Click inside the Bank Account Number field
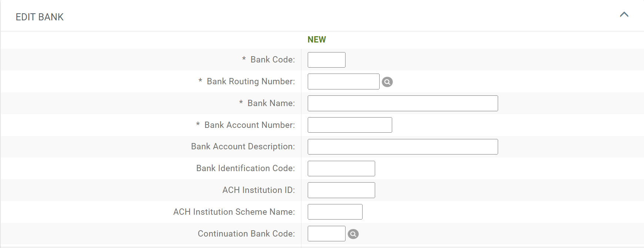This screenshot has height=248, width=644. pos(349,125)
